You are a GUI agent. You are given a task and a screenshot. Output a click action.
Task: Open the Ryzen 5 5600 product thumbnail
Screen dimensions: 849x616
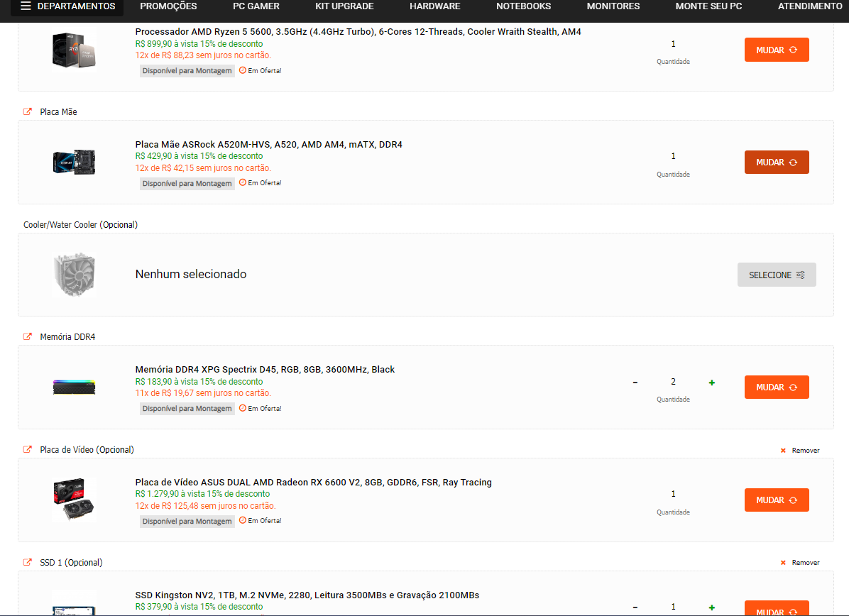(x=74, y=50)
